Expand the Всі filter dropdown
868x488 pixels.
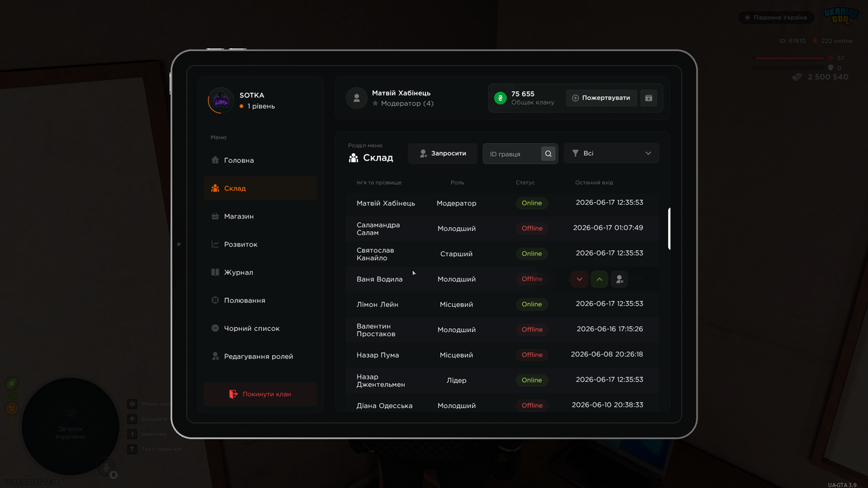click(612, 154)
